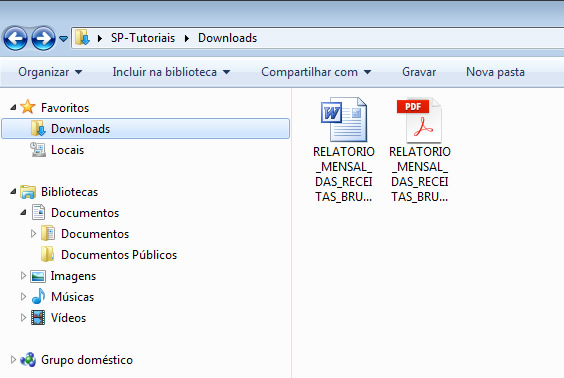This screenshot has width=564, height=378.
Task: Click the Downloads folder icon in address bar
Action: tap(83, 37)
